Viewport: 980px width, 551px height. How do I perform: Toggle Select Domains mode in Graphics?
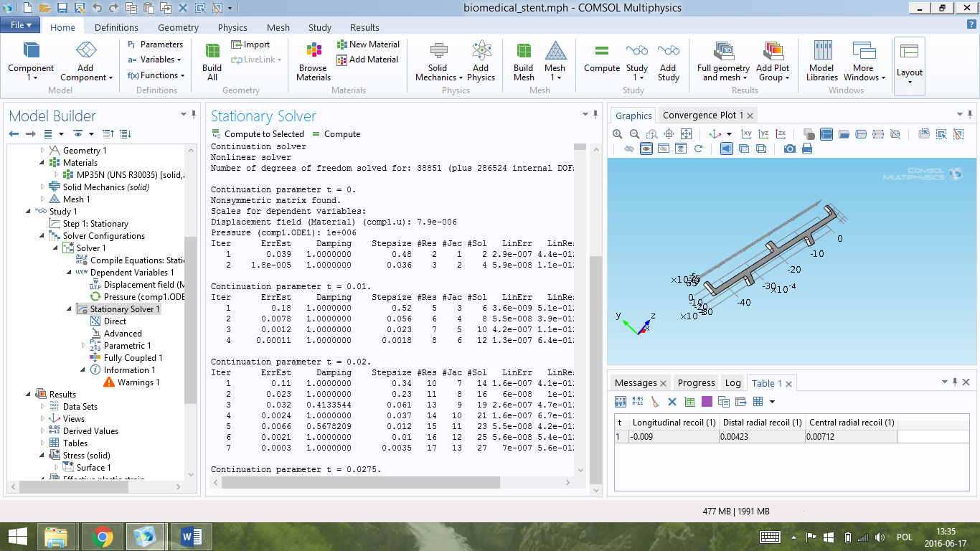826,134
